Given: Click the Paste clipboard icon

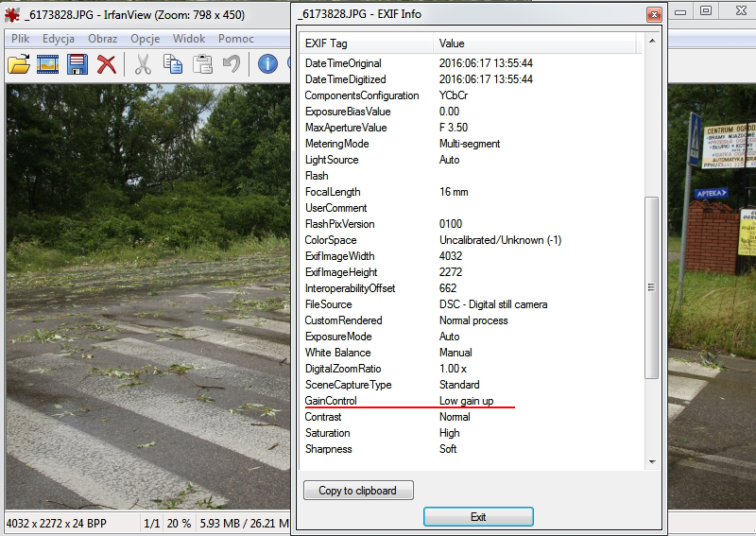Looking at the screenshot, I should click(x=202, y=64).
